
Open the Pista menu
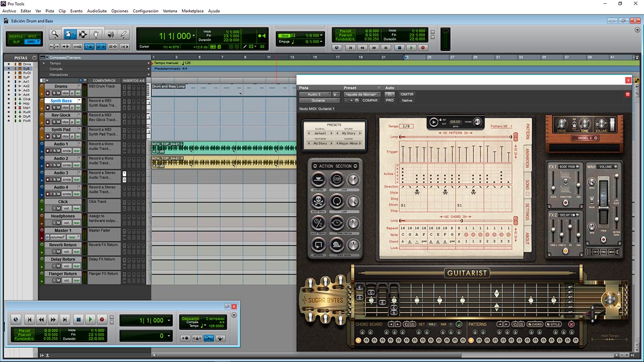coord(50,11)
